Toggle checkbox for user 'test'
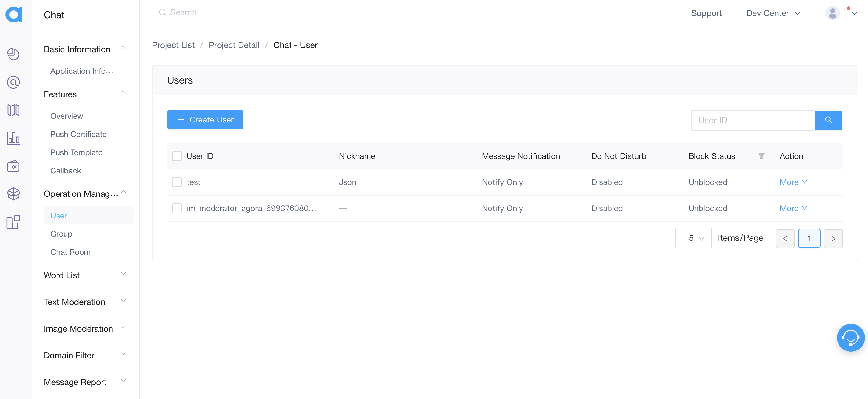Screen dimensions: 868x399 pos(177,182)
